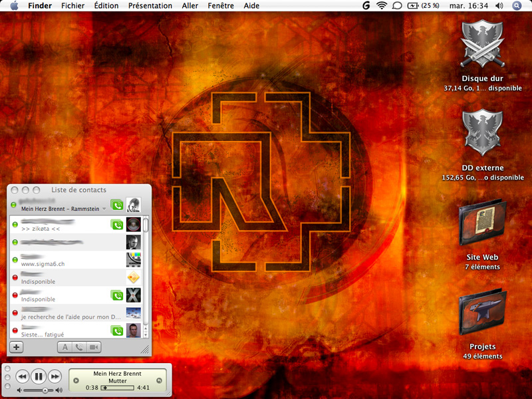Start audio chat with the >> zikøta << contact

point(117,224)
